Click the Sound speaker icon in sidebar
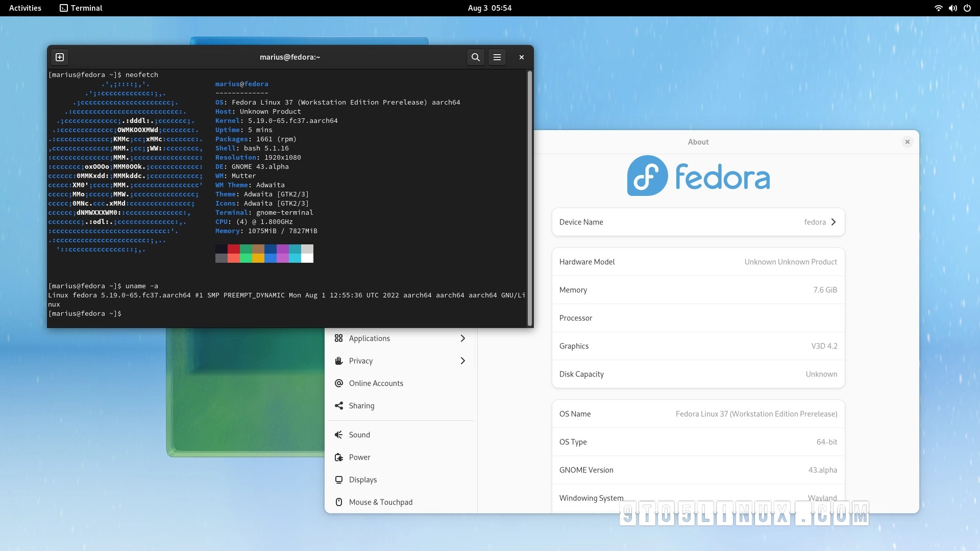Viewport: 980px width, 551px height. coord(338,435)
